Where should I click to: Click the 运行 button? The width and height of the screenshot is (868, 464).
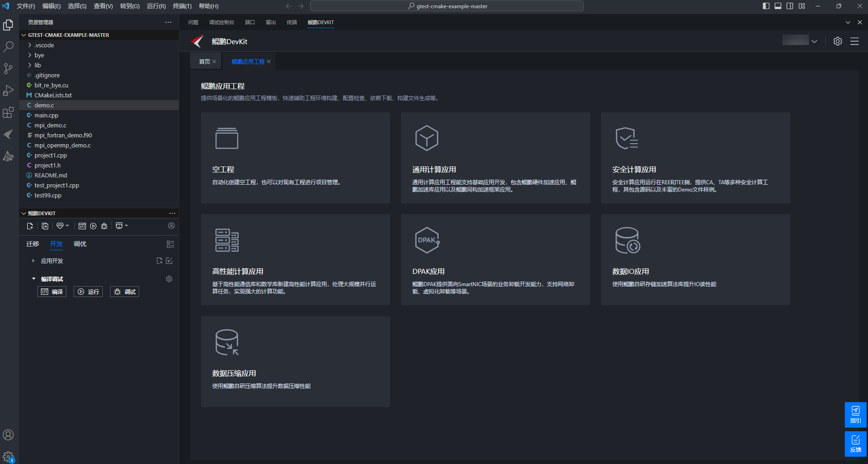click(x=88, y=292)
